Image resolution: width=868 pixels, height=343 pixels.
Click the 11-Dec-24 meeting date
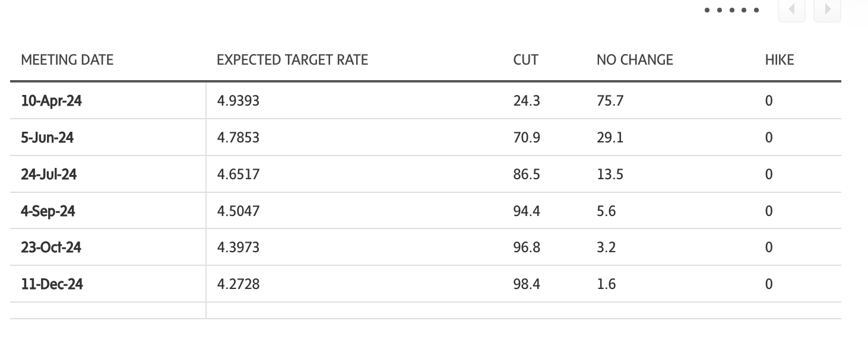[52, 284]
